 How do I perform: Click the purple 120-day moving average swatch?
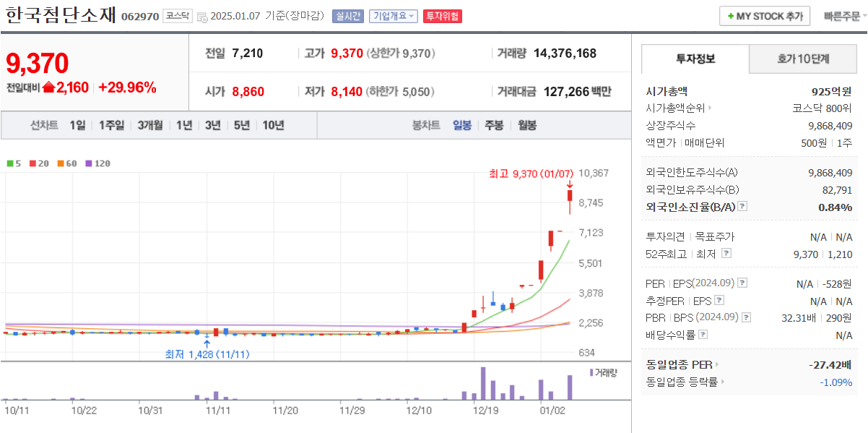coord(89,163)
